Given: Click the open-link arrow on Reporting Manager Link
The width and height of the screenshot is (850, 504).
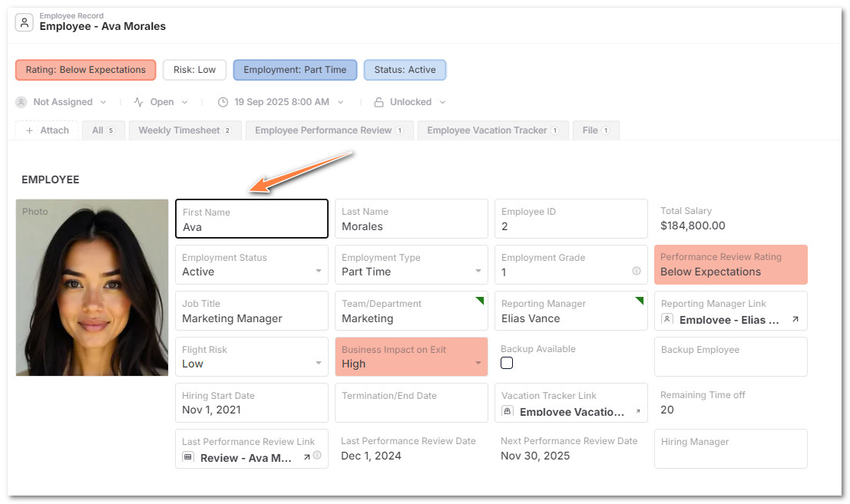Looking at the screenshot, I should pyautogui.click(x=795, y=319).
